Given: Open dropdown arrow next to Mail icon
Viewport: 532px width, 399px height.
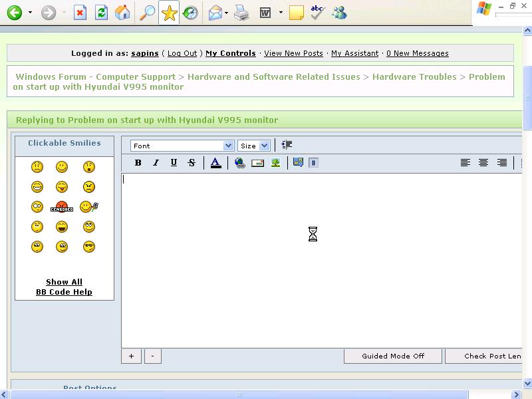Looking at the screenshot, I should (226, 13).
